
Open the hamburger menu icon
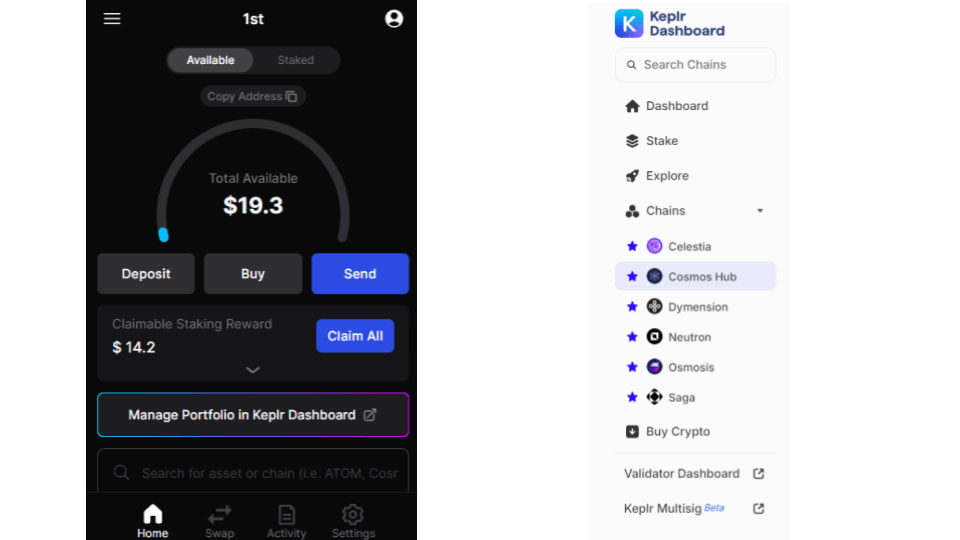click(112, 19)
